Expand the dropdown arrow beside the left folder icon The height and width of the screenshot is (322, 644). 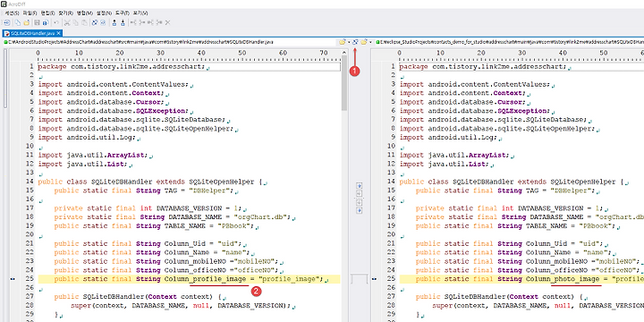point(349,42)
